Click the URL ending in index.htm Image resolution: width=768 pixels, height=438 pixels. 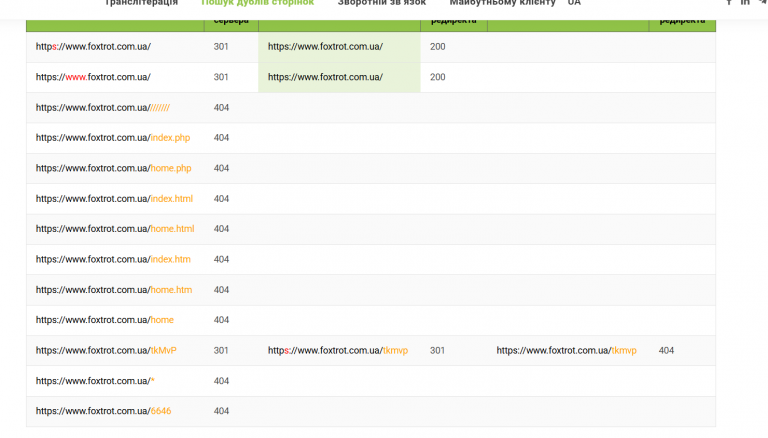pyautogui.click(x=113, y=259)
